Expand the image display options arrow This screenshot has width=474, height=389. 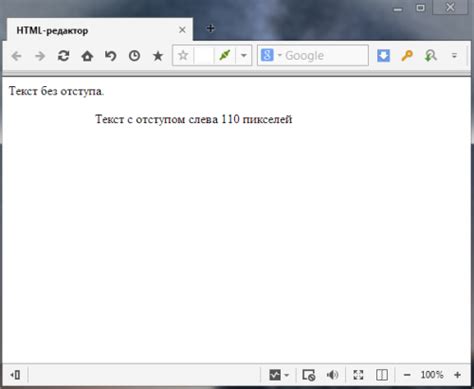pos(287,375)
